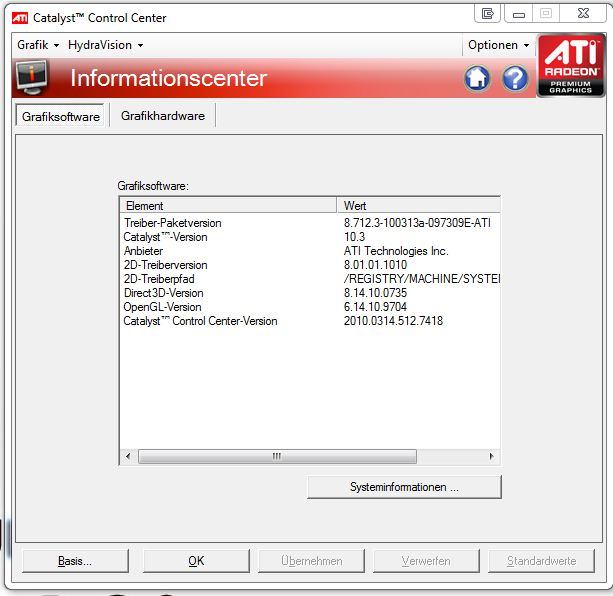Click the Übernehmen button

click(x=312, y=561)
